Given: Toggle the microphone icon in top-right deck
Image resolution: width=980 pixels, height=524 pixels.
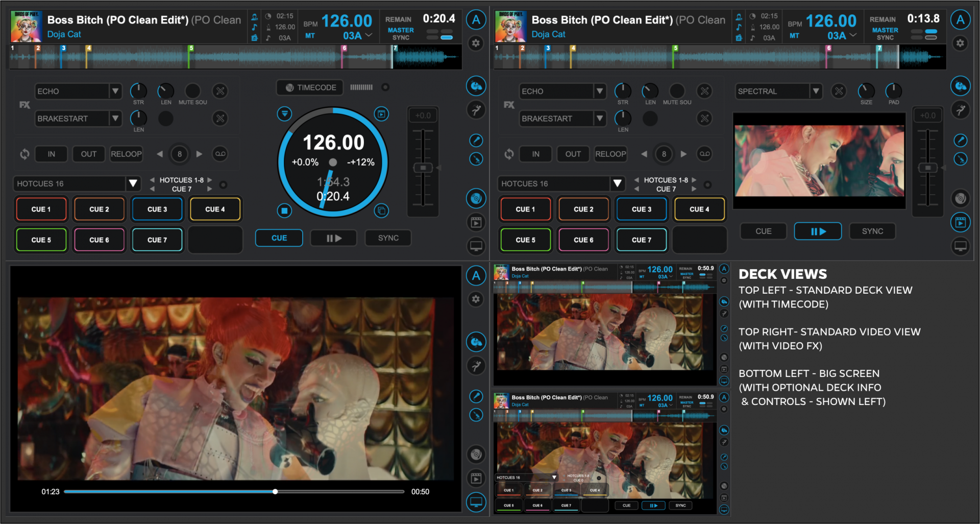Looking at the screenshot, I should (960, 140).
